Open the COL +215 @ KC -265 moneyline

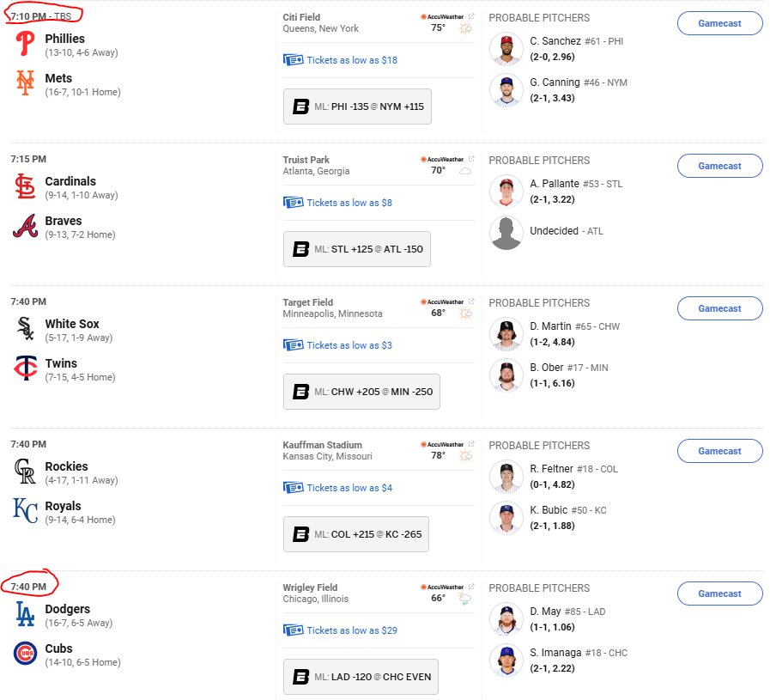point(356,534)
